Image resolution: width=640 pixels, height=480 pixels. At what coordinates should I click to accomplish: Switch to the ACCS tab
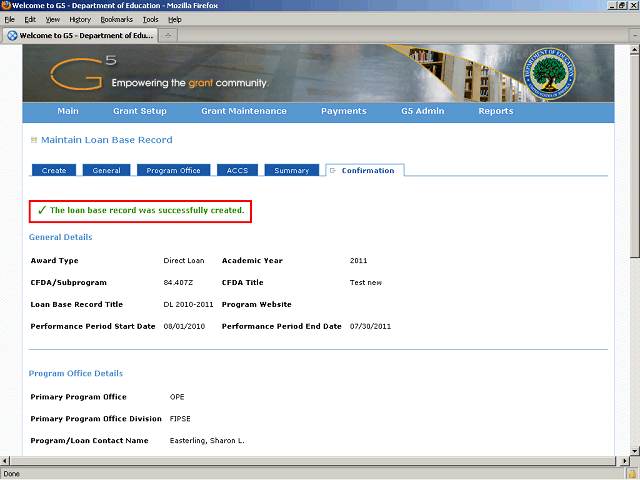click(237, 170)
